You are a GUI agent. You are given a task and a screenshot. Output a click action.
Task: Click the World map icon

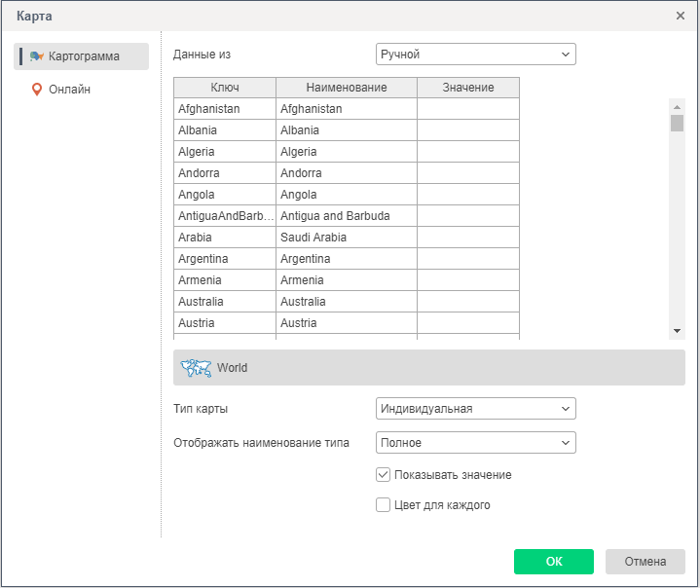pos(197,368)
